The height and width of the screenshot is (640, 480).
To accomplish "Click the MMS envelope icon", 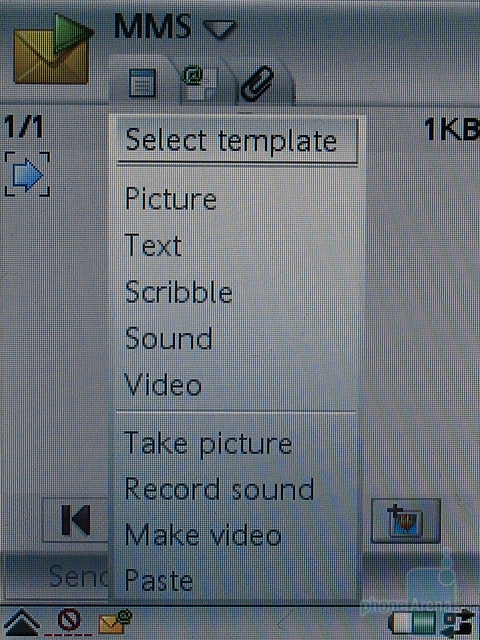I will point(52,50).
